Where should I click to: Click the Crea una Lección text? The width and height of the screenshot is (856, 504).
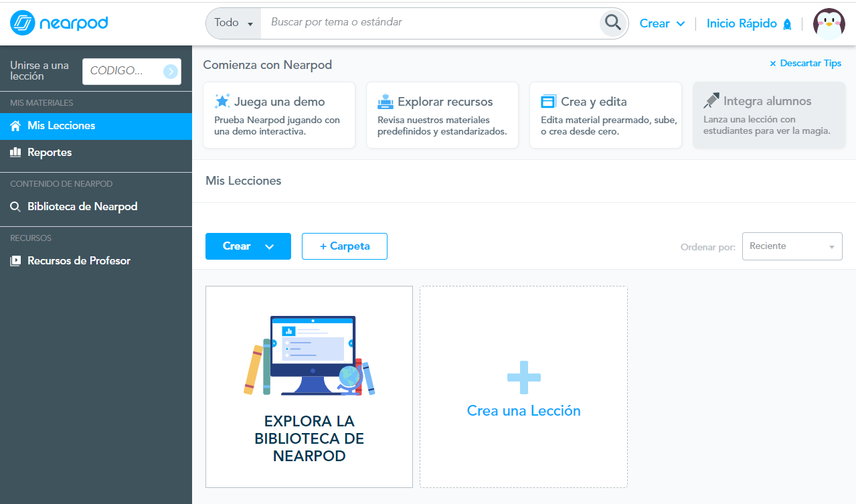tap(524, 411)
